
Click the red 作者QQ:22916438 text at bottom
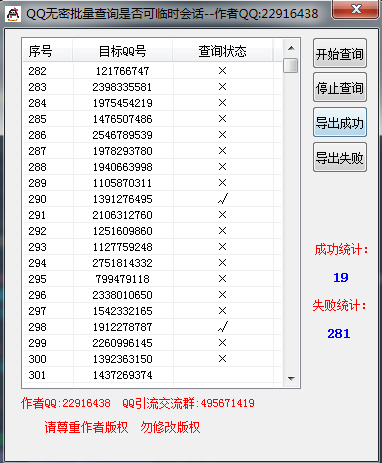66,403
